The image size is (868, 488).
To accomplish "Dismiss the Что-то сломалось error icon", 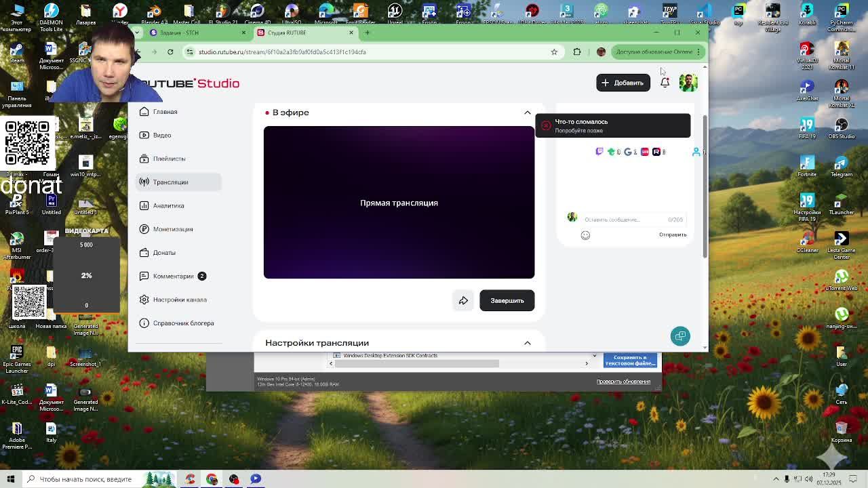I will pyautogui.click(x=546, y=125).
